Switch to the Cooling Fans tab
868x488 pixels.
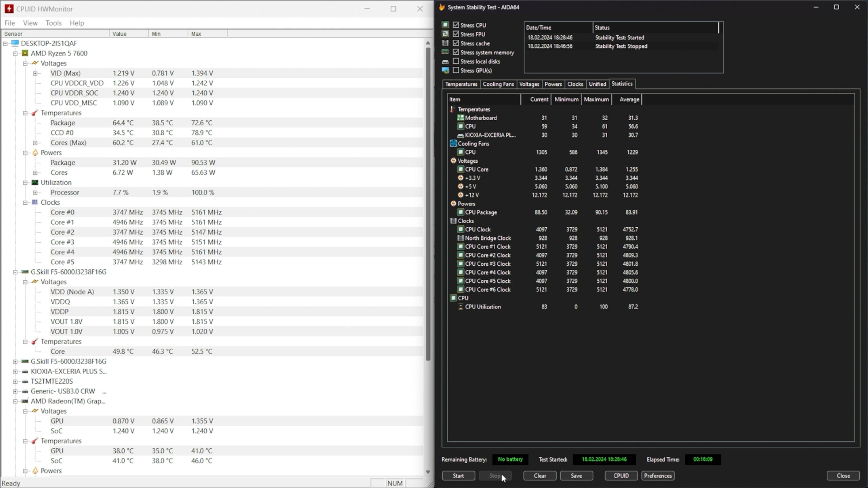(498, 84)
